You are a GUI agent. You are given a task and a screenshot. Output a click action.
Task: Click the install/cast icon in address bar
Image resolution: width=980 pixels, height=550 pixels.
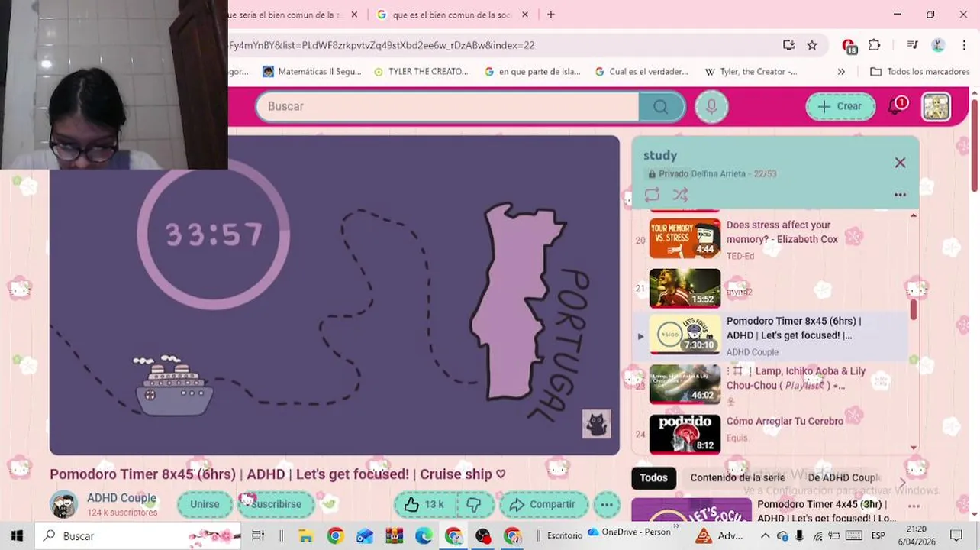(x=788, y=45)
